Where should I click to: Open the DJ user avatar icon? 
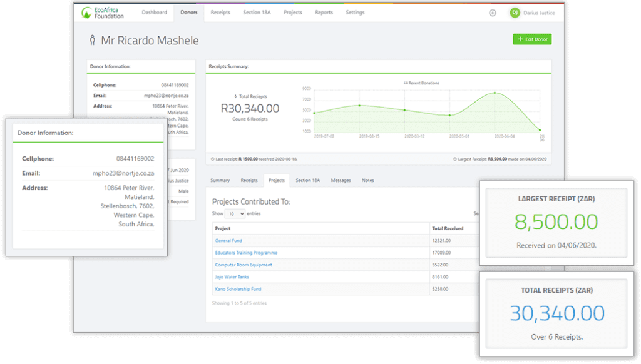tap(515, 11)
